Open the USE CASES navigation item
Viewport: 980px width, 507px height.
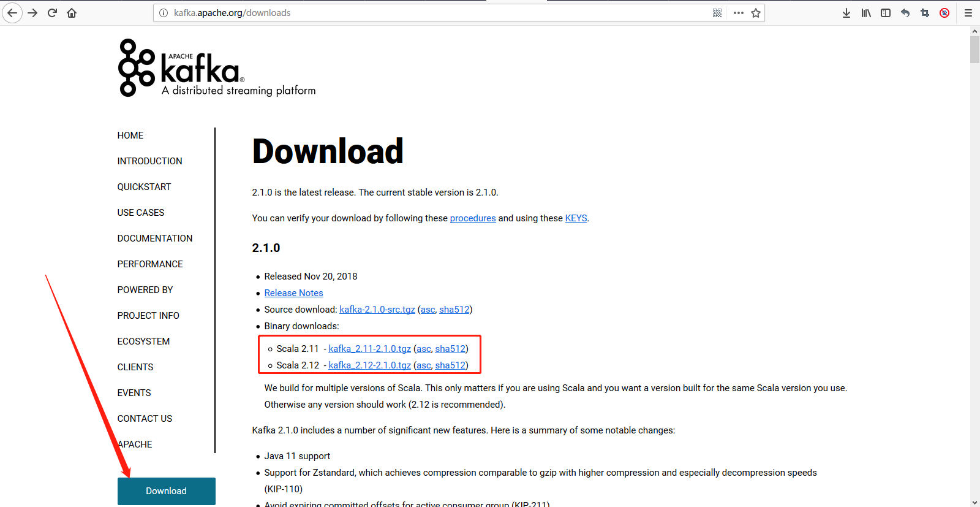click(x=141, y=213)
